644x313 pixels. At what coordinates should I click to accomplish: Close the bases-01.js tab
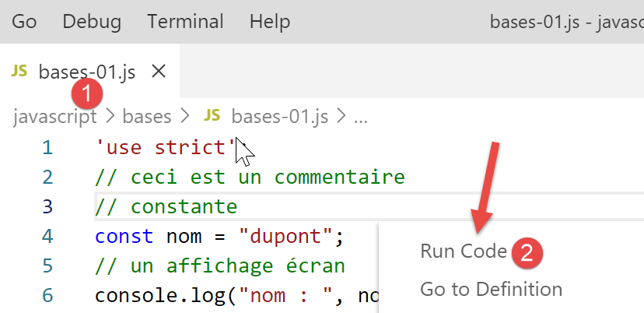point(158,72)
